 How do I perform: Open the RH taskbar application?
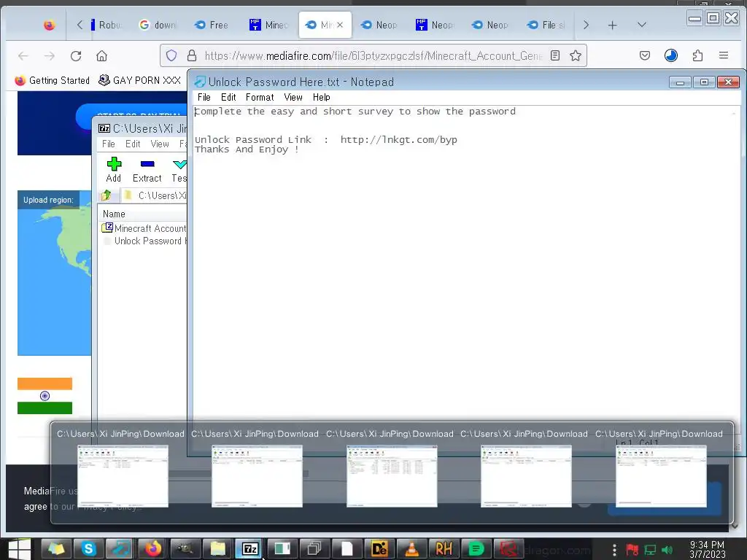(444, 549)
